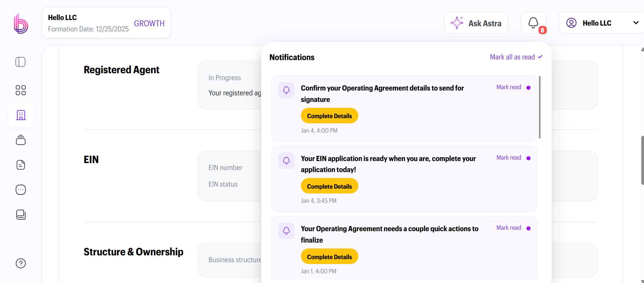644x283 pixels.
Task: Click the notification bell with badge
Action: [533, 23]
